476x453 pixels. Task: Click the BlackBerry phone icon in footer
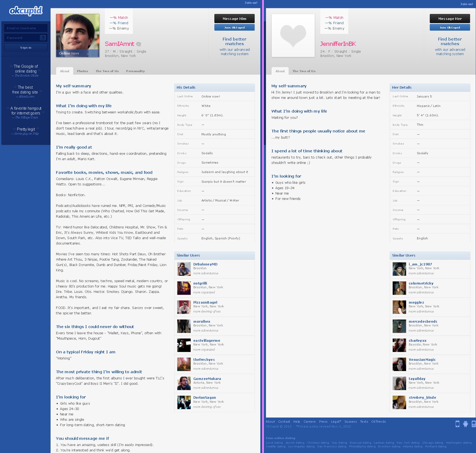473,424
